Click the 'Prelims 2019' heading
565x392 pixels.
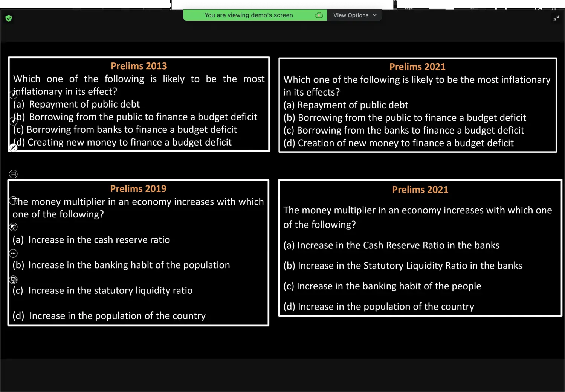[138, 189]
